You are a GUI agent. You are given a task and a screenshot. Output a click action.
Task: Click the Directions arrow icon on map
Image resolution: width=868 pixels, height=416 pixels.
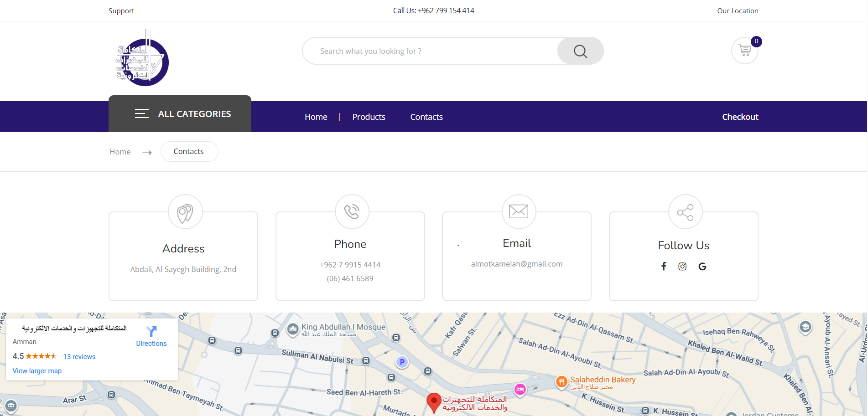[x=151, y=331]
